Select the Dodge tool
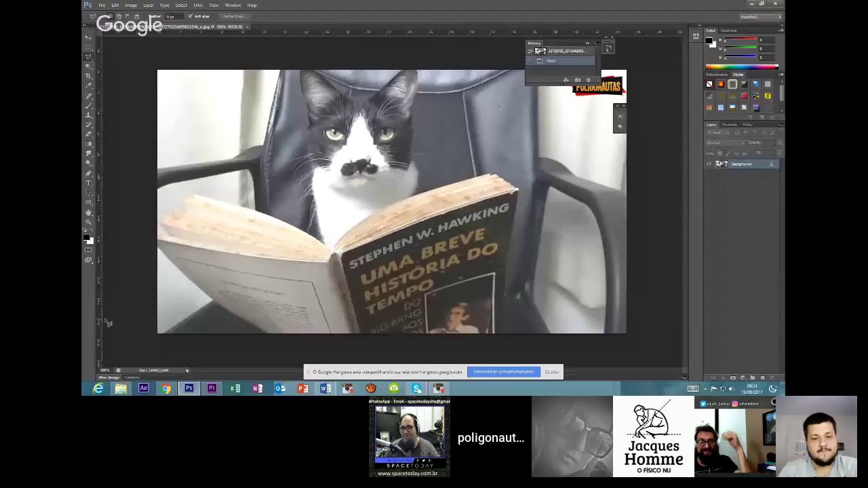 click(88, 163)
